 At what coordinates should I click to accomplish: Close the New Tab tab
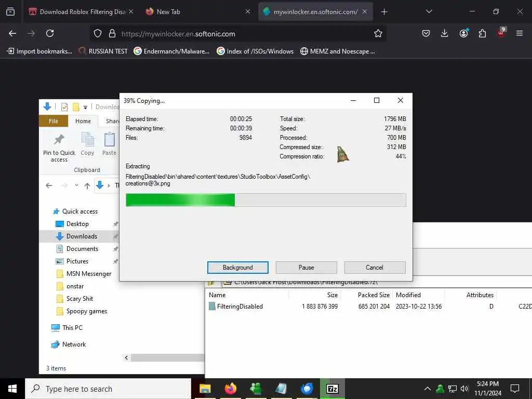[248, 11]
